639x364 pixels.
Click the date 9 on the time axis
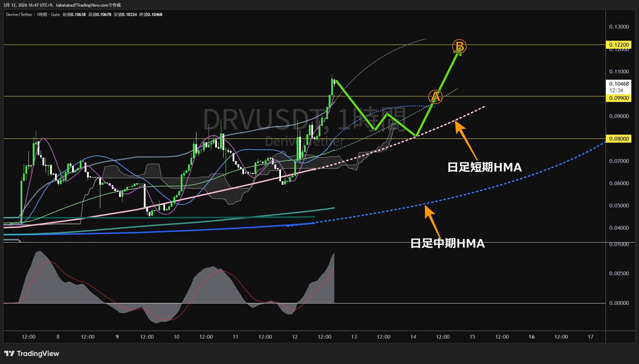pyautogui.click(x=117, y=337)
